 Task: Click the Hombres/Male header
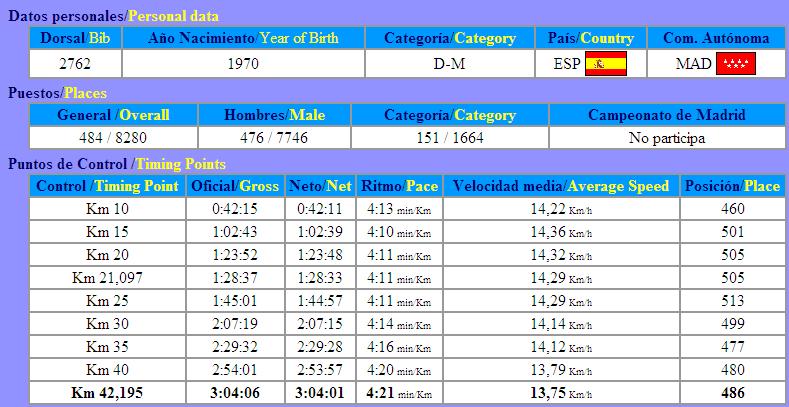(274, 115)
